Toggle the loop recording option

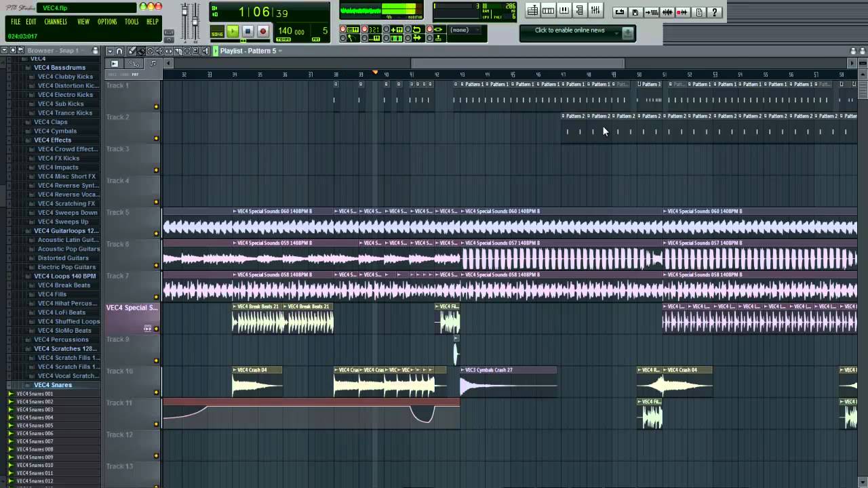(413, 29)
